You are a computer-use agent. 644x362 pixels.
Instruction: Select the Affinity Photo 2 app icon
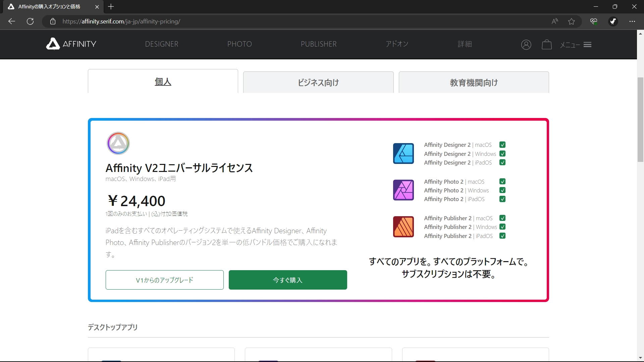tap(403, 190)
